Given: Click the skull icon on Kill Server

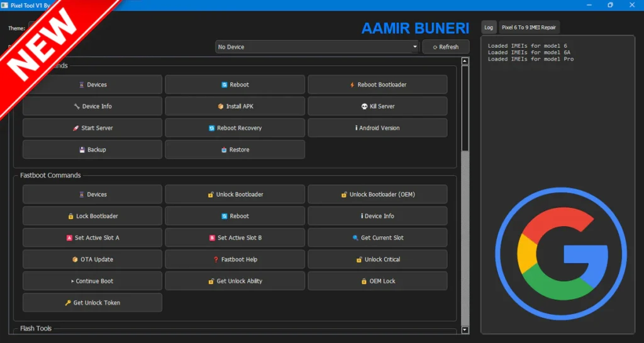Looking at the screenshot, I should pos(364,106).
